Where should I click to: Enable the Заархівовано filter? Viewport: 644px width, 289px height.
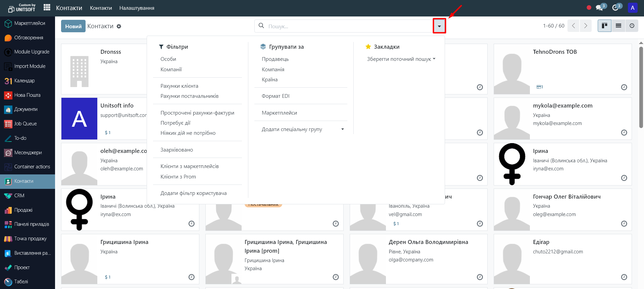pyautogui.click(x=177, y=150)
